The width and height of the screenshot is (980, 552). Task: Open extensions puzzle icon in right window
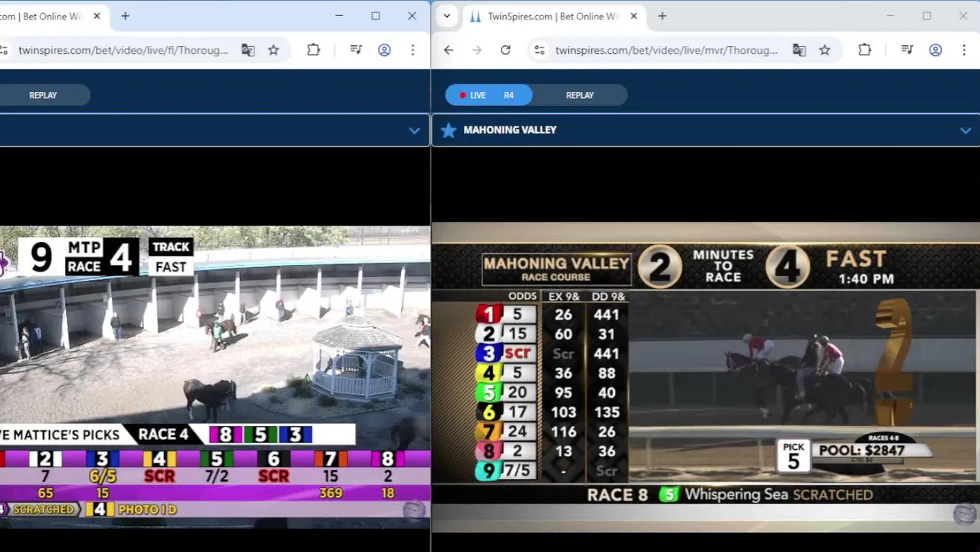[x=864, y=50]
